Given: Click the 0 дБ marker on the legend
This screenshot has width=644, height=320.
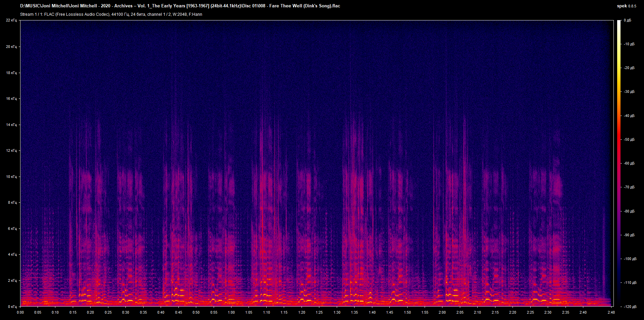Looking at the screenshot, I should point(628,20).
